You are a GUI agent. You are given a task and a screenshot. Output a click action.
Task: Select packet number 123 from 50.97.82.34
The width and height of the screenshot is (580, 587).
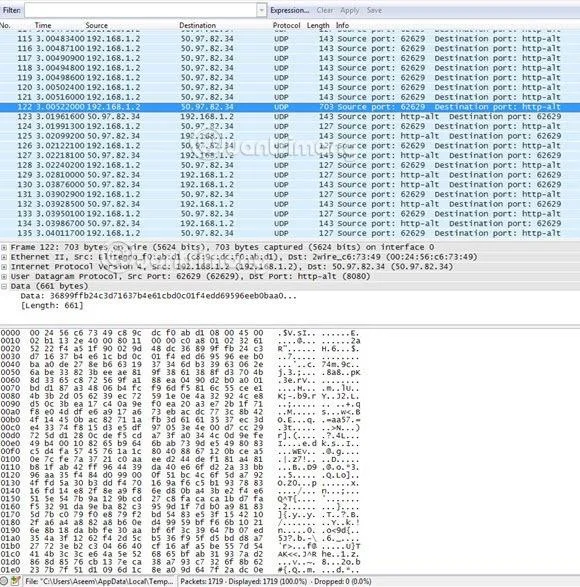point(290,117)
